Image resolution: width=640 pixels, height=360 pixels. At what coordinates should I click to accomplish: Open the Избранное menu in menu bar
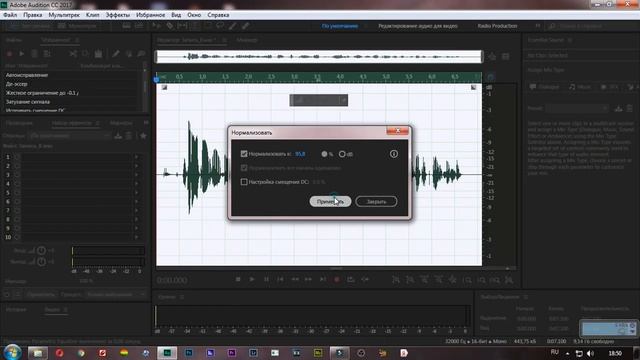tap(151, 15)
